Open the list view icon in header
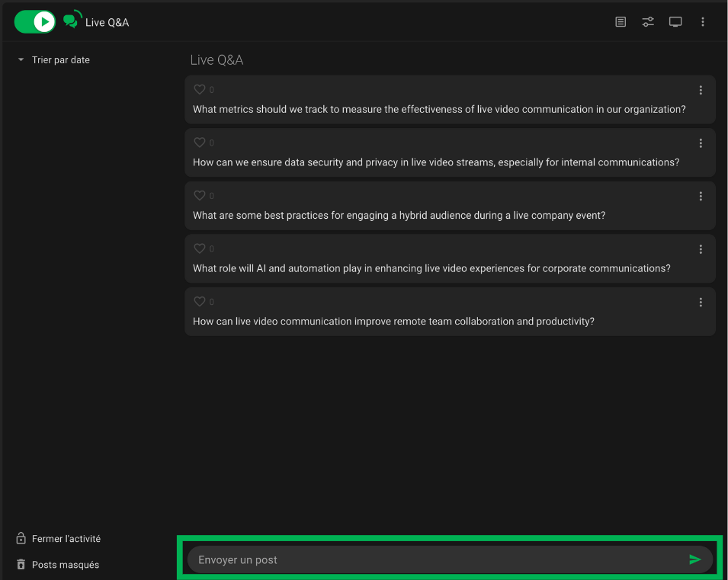Viewport: 728px width, 580px height. (621, 22)
